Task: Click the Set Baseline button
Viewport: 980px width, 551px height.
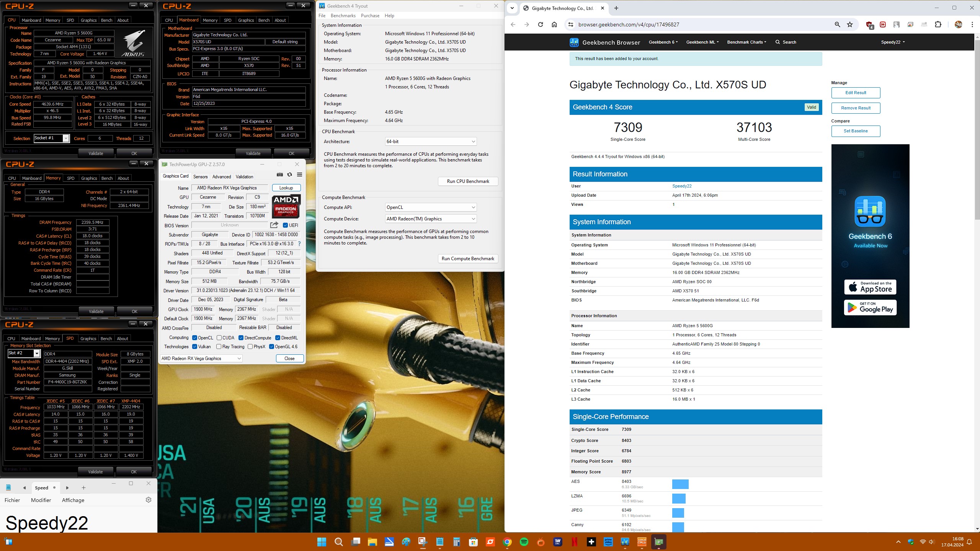Action: [x=856, y=131]
